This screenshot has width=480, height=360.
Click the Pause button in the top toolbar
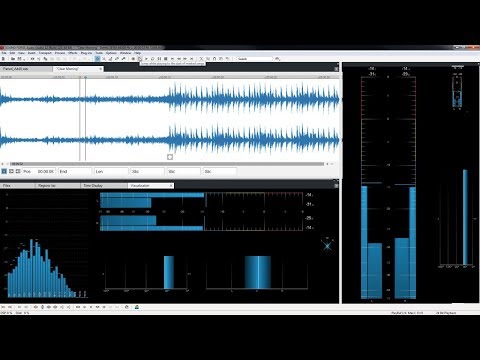pos(159,59)
